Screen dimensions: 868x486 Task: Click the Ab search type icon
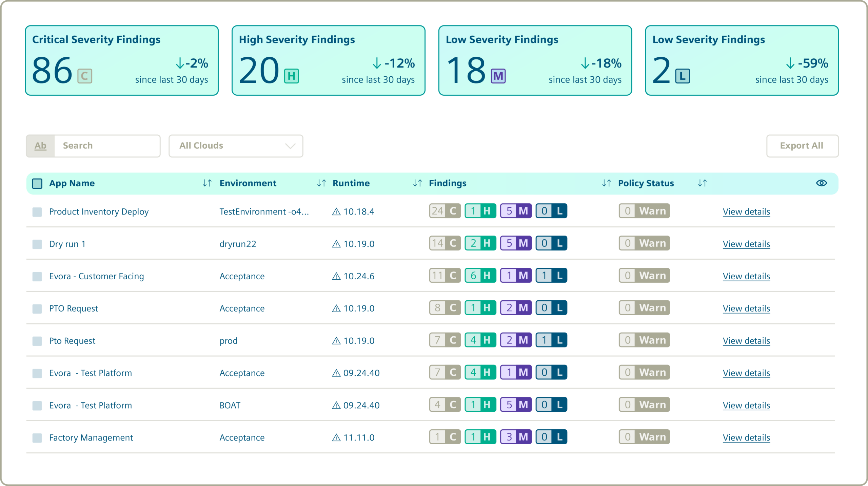pos(40,146)
